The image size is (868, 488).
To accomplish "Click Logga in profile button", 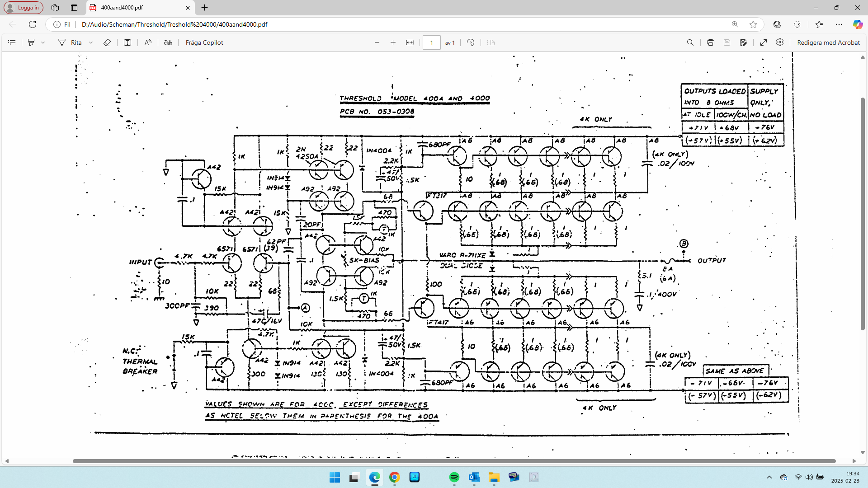I will 24,8.
